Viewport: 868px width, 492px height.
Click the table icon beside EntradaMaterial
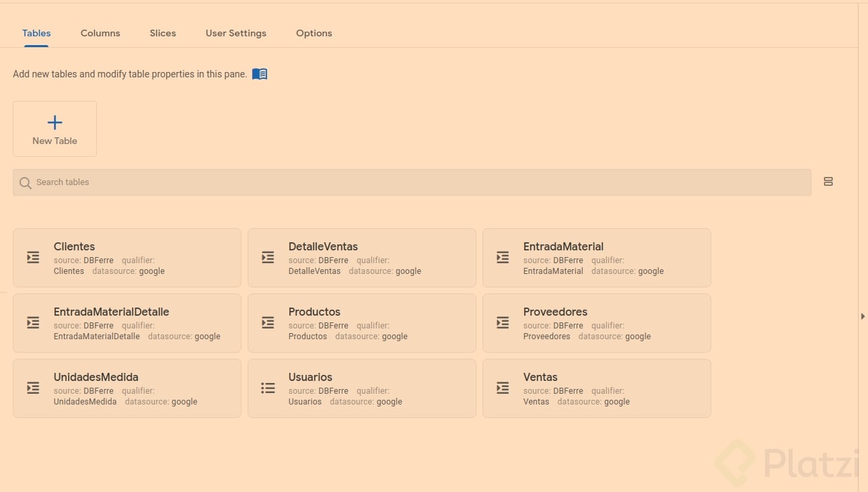503,257
